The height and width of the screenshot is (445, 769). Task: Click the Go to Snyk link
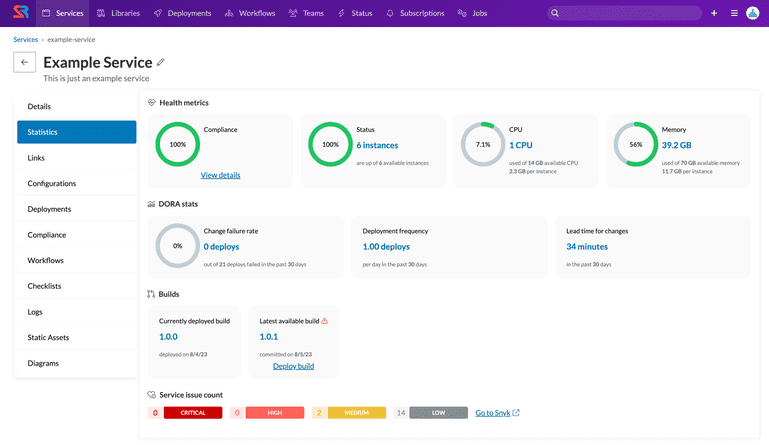[x=493, y=413]
